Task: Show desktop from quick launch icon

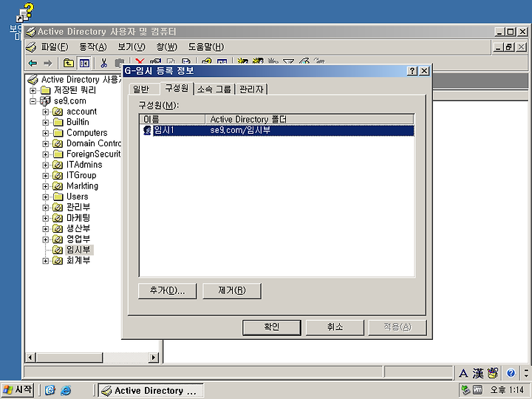Action: [x=50, y=391]
